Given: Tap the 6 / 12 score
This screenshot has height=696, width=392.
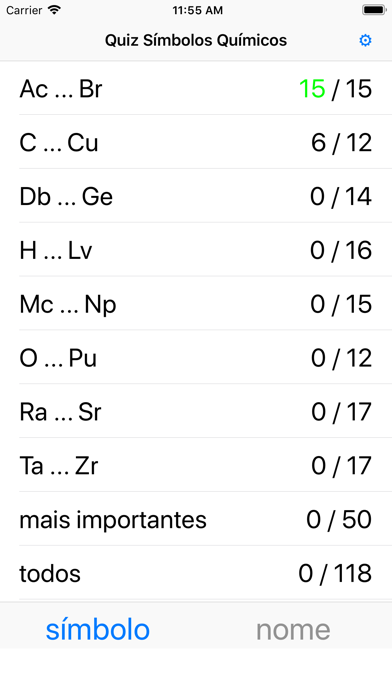Looking at the screenshot, I should click(x=341, y=142).
